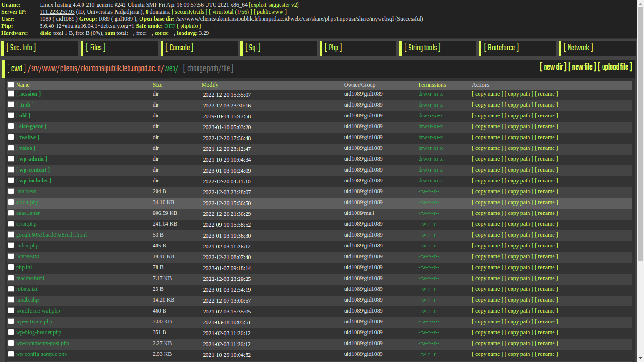This screenshot has height=362, width=644.
Task: Click the phpinfo link
Action: tap(189, 26)
